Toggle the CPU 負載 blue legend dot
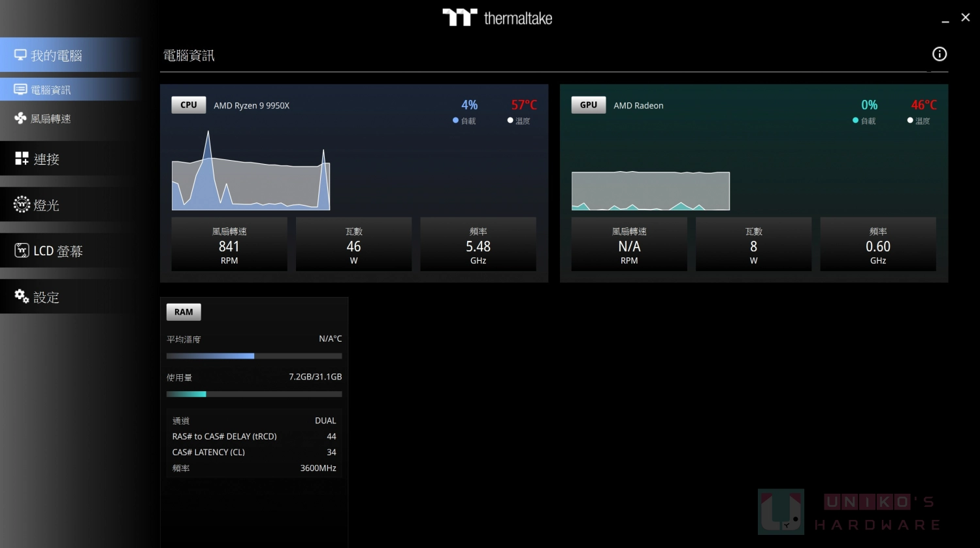This screenshot has width=980, height=548. 455,121
